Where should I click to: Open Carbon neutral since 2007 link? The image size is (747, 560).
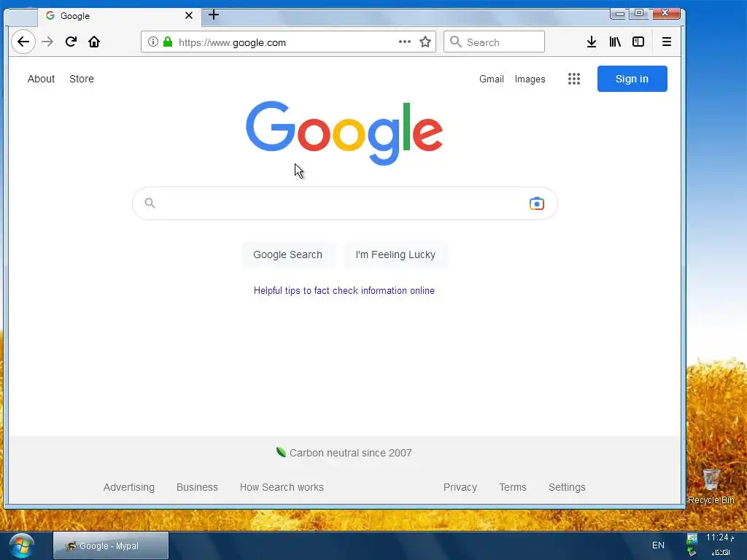[344, 453]
